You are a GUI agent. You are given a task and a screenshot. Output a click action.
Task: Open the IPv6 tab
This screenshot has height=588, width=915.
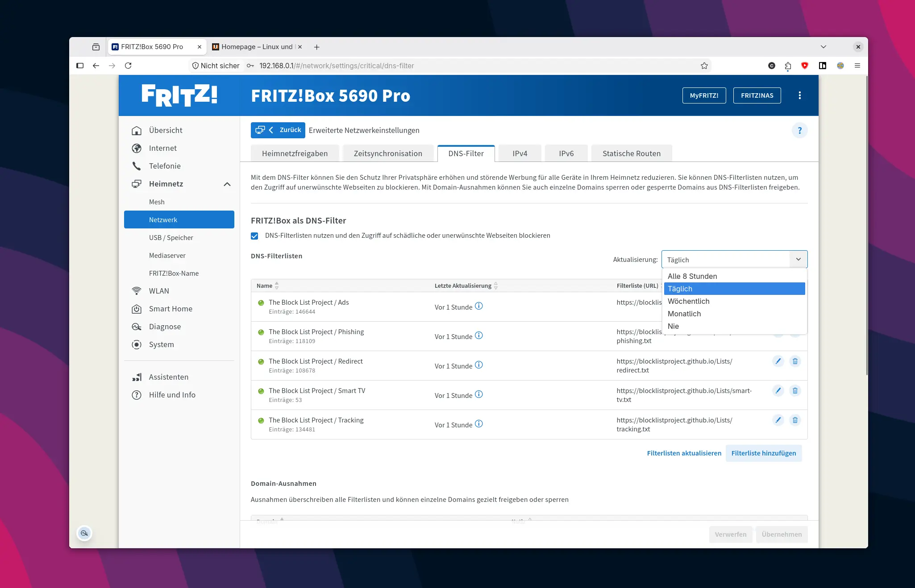(x=566, y=153)
